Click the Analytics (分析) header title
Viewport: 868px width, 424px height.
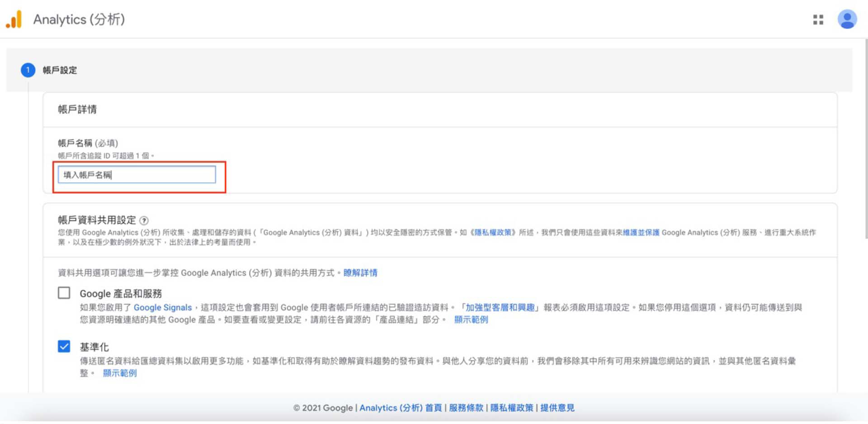click(x=79, y=19)
